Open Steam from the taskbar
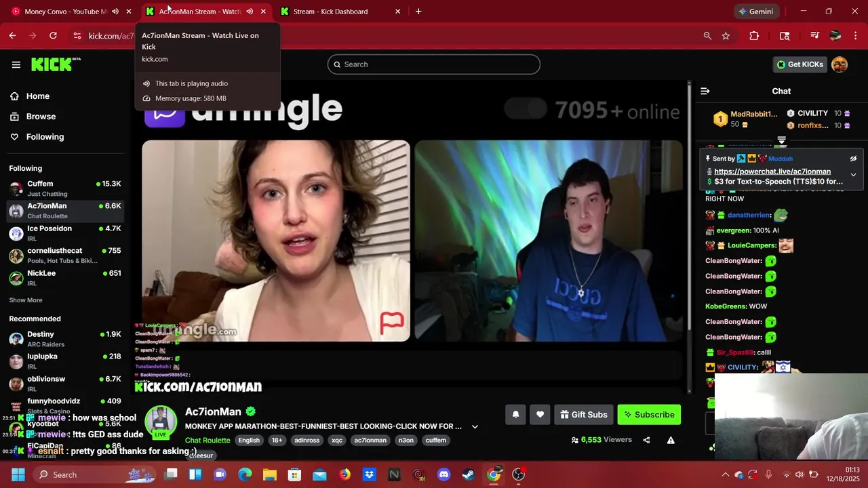 point(469,474)
